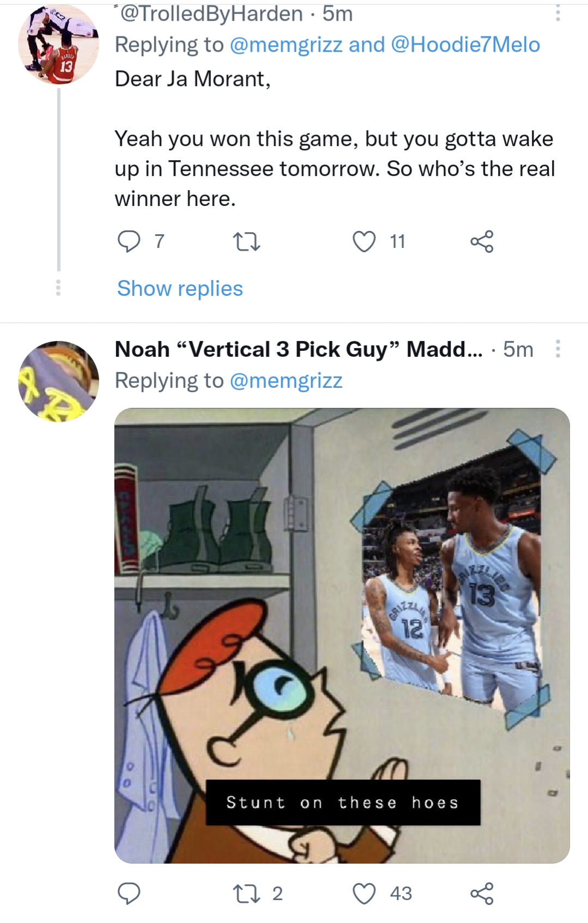The image size is (588, 923).
Task: Open Noah's profile avatar
Action: (58, 381)
